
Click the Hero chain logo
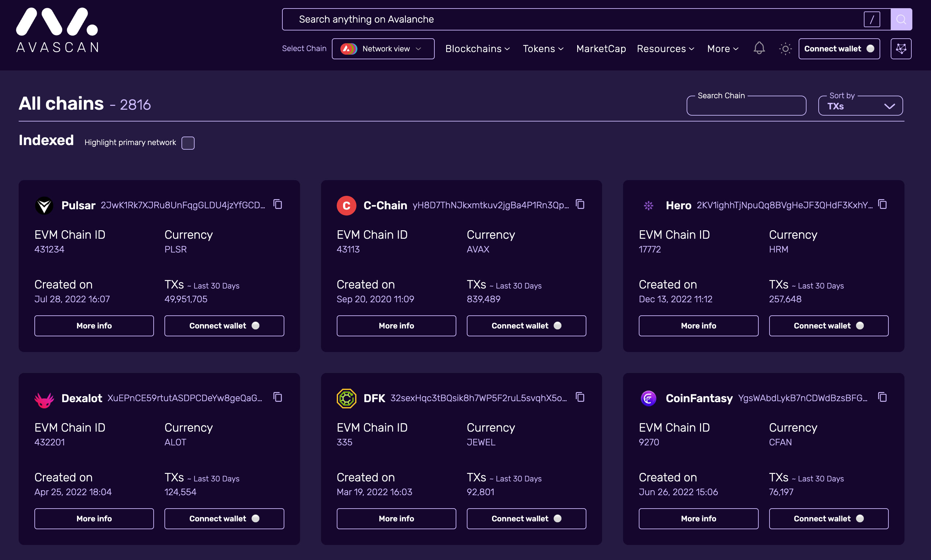(648, 205)
